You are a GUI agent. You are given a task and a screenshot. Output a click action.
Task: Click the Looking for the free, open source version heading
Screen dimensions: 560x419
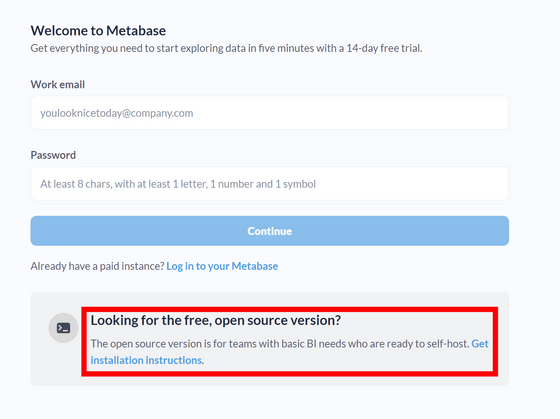click(216, 320)
